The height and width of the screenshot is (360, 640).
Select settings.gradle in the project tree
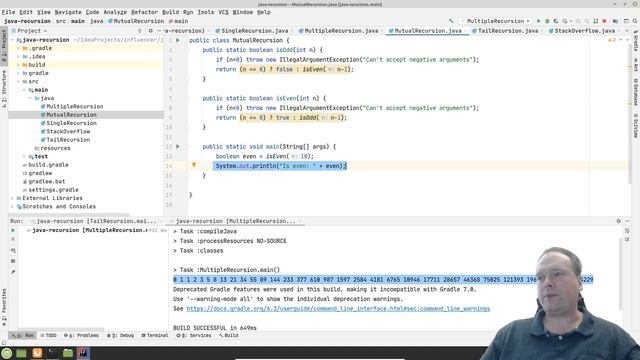coord(50,190)
